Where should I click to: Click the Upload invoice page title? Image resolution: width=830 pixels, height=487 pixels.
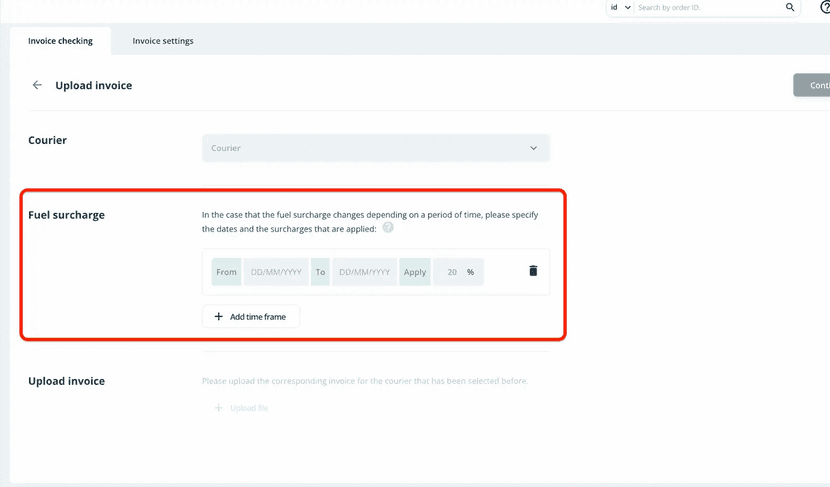tap(94, 86)
